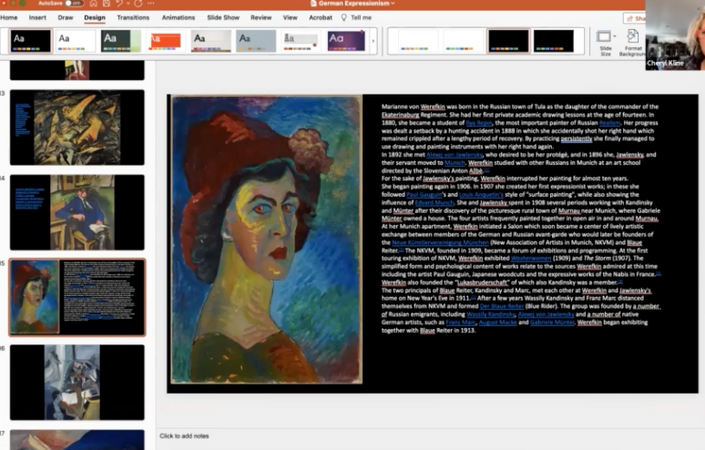
Task: Follow the Edvard Munch hyperlink
Action: click(434, 203)
